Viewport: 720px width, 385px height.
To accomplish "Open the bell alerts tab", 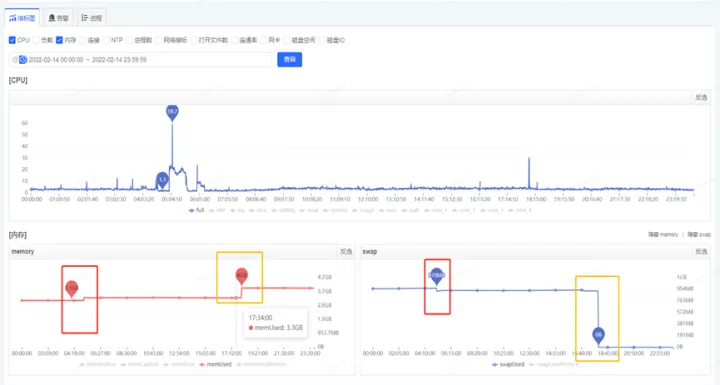I will point(58,18).
